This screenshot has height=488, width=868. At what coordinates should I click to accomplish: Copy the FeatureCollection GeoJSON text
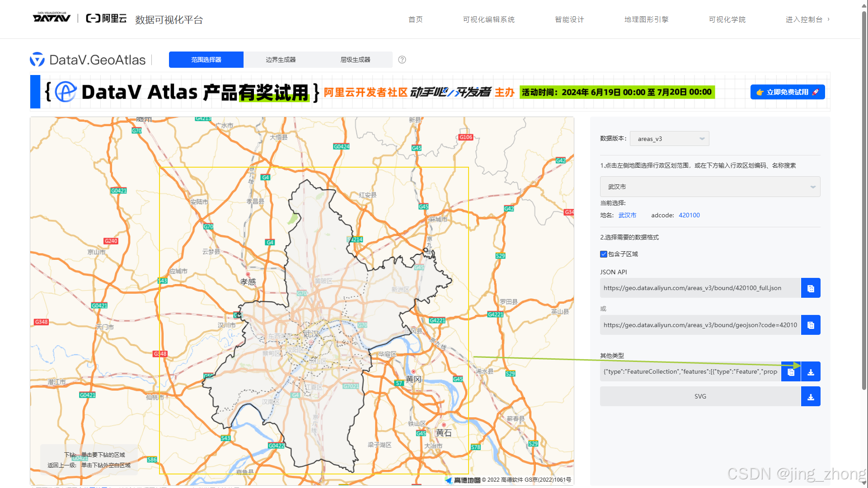791,372
